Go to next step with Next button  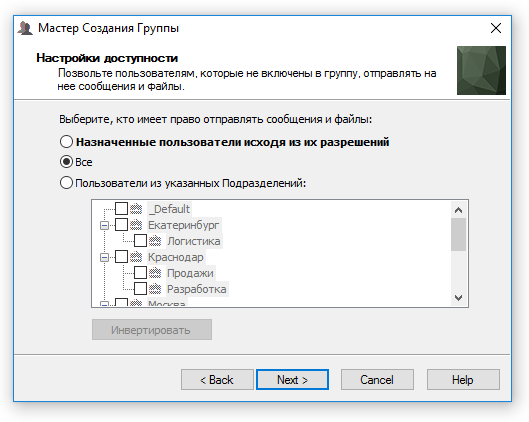(x=292, y=380)
